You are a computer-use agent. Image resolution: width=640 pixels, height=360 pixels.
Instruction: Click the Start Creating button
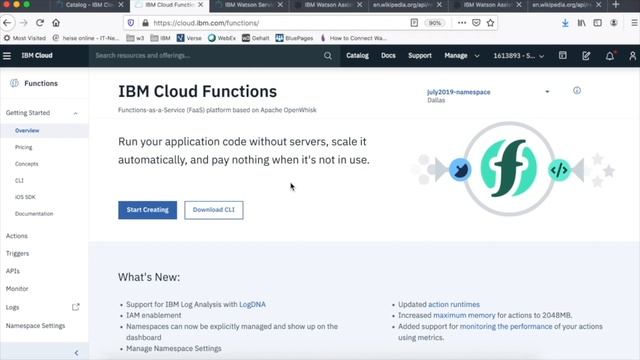[x=148, y=210]
